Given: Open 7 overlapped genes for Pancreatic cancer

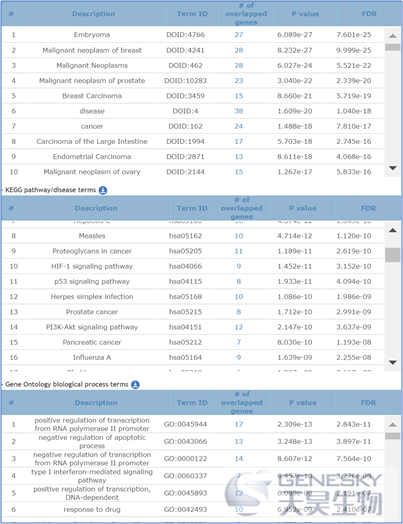Looking at the screenshot, I should [239, 342].
